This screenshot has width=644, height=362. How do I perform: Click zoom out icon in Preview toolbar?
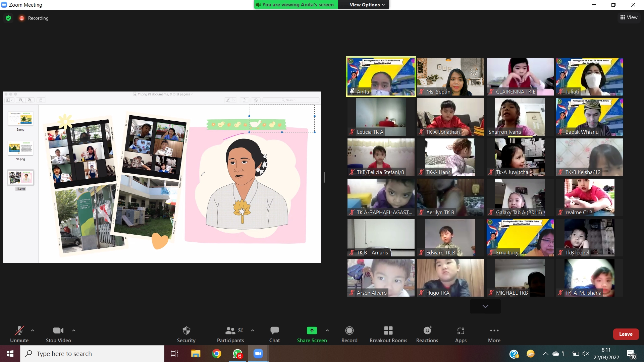click(x=21, y=100)
